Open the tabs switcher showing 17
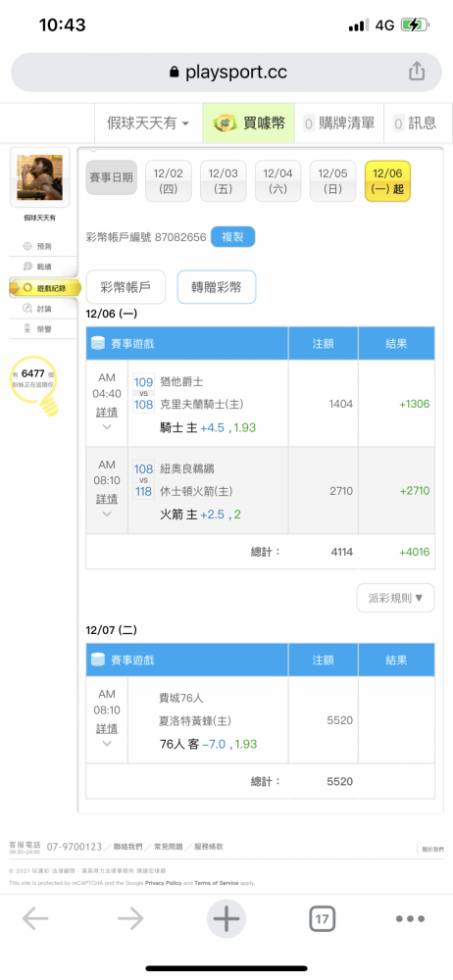Screen dimensions: 453x980 click(x=322, y=919)
